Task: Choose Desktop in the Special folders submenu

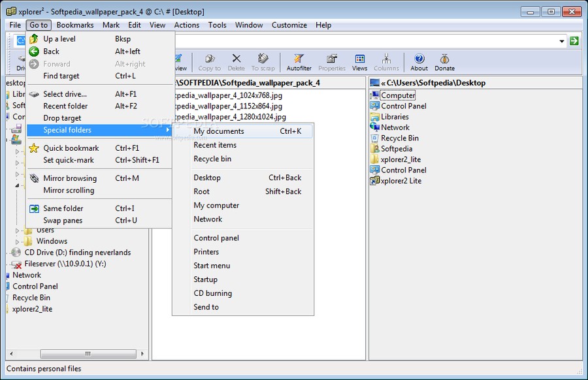Action: 243,178
